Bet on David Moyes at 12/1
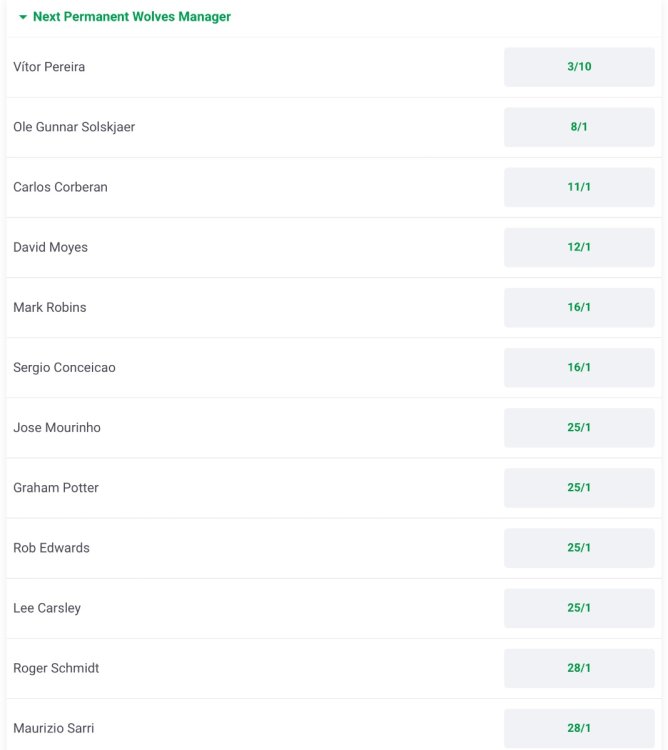 (x=579, y=247)
